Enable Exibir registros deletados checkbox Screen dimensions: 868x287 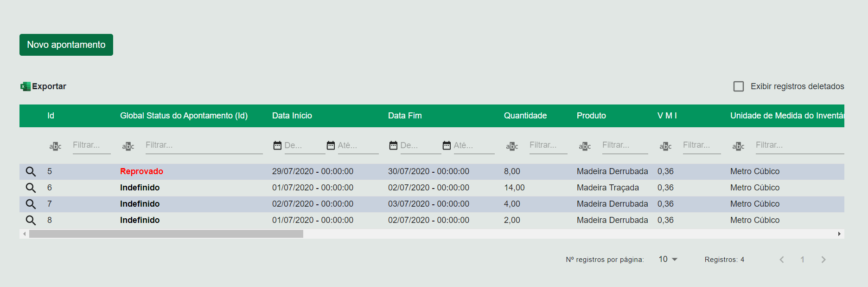point(739,86)
